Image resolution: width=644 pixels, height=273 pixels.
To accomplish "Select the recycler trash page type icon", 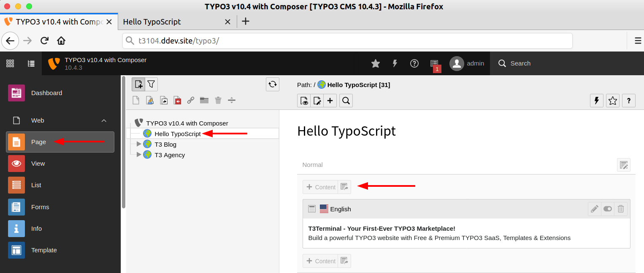I will pyautogui.click(x=218, y=100).
